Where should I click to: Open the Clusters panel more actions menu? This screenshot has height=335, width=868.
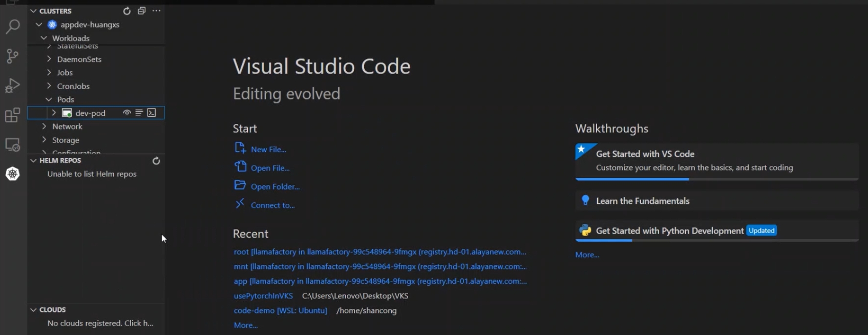pos(156,11)
